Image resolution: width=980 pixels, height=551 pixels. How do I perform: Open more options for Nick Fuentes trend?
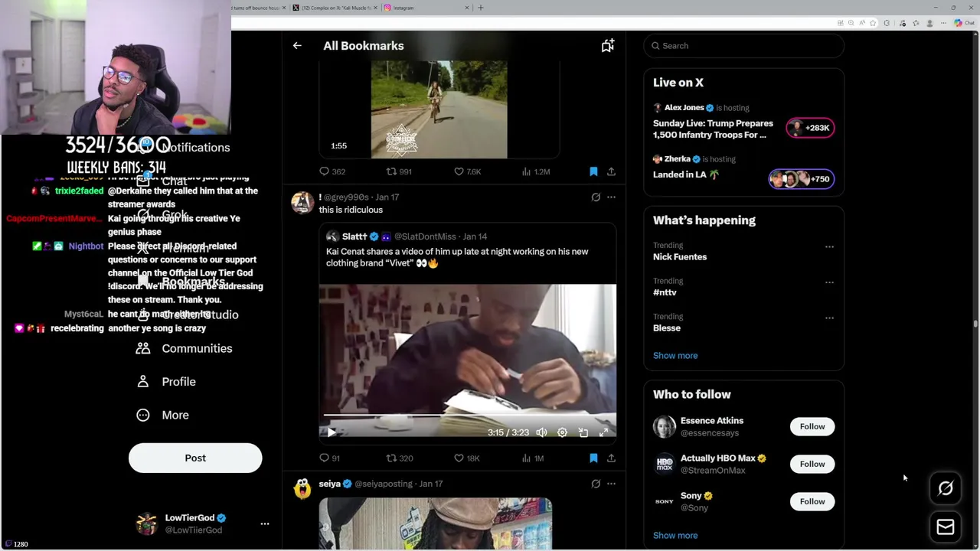pyautogui.click(x=829, y=247)
